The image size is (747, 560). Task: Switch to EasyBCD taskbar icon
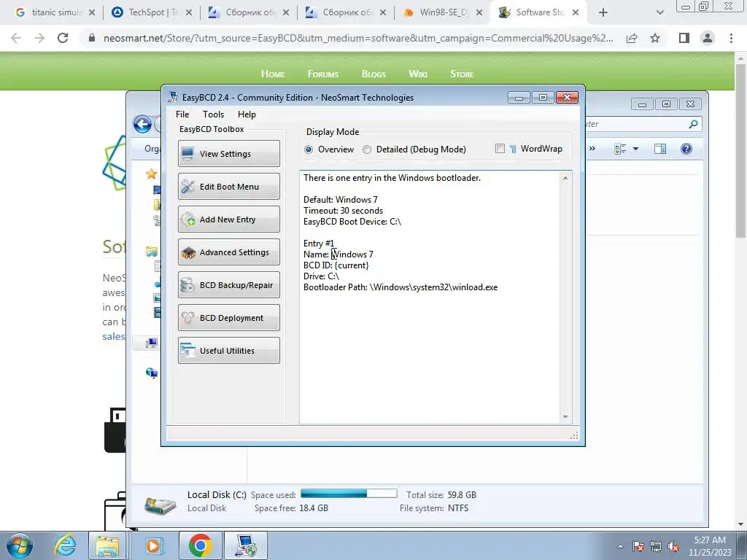point(246,545)
